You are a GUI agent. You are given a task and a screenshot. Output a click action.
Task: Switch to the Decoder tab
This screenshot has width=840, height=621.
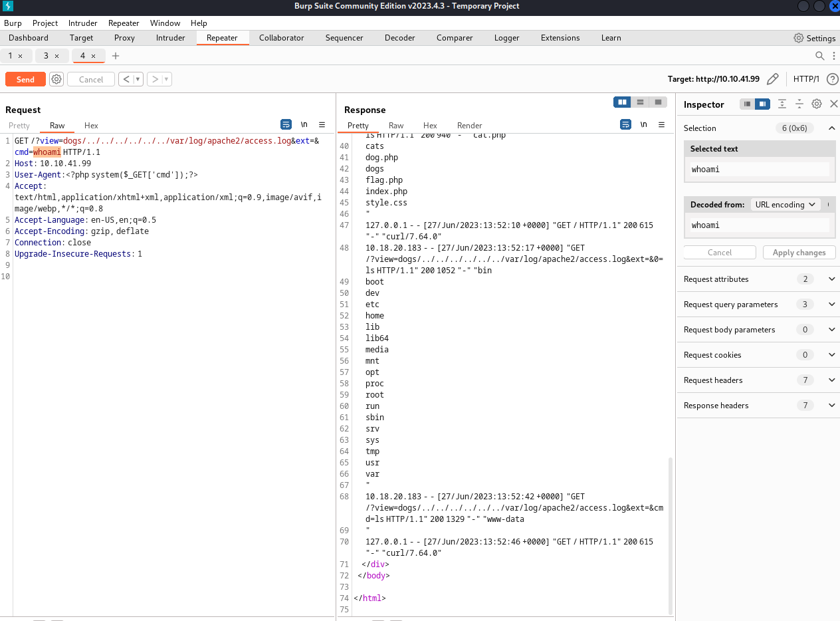tap(400, 38)
